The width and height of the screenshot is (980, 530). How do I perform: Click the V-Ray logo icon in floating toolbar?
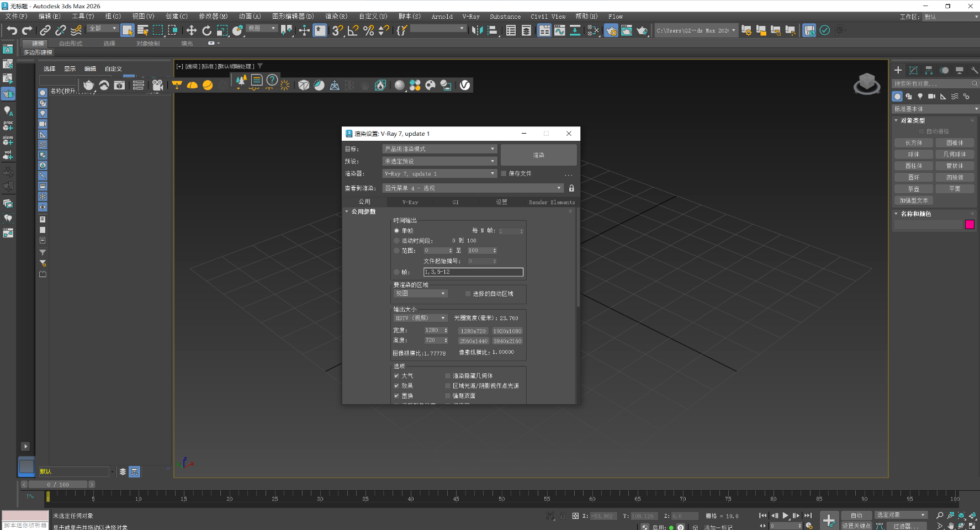click(x=465, y=85)
